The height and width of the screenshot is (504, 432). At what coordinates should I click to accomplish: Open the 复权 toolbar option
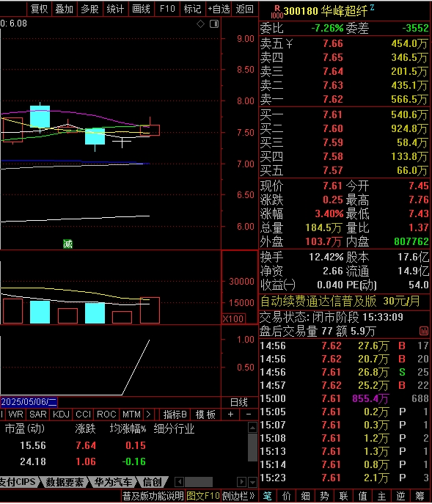point(40,9)
